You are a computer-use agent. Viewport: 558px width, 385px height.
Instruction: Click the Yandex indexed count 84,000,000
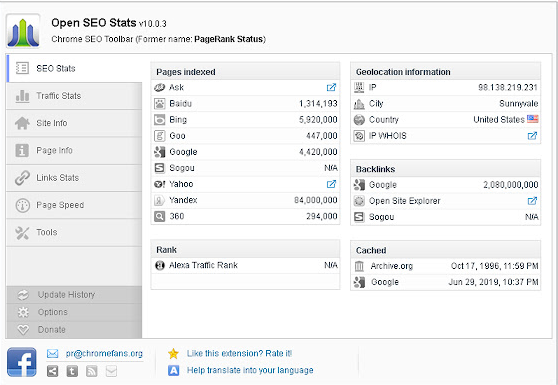(316, 200)
